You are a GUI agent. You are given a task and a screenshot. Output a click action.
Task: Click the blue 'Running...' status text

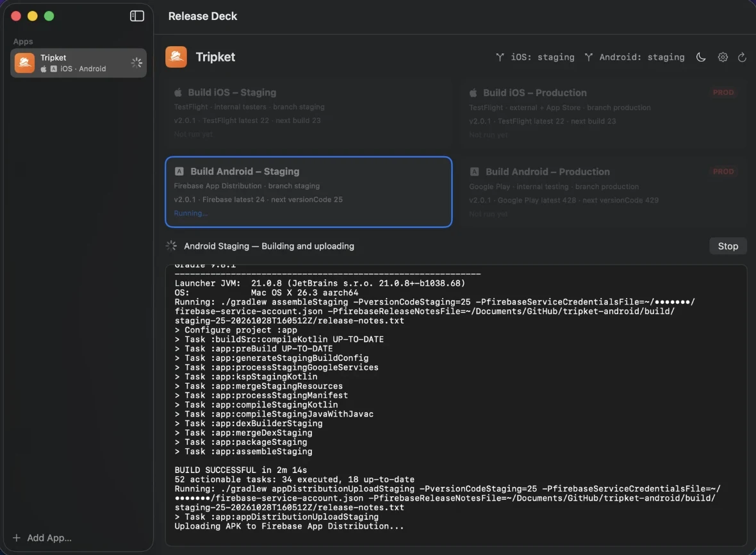point(190,213)
